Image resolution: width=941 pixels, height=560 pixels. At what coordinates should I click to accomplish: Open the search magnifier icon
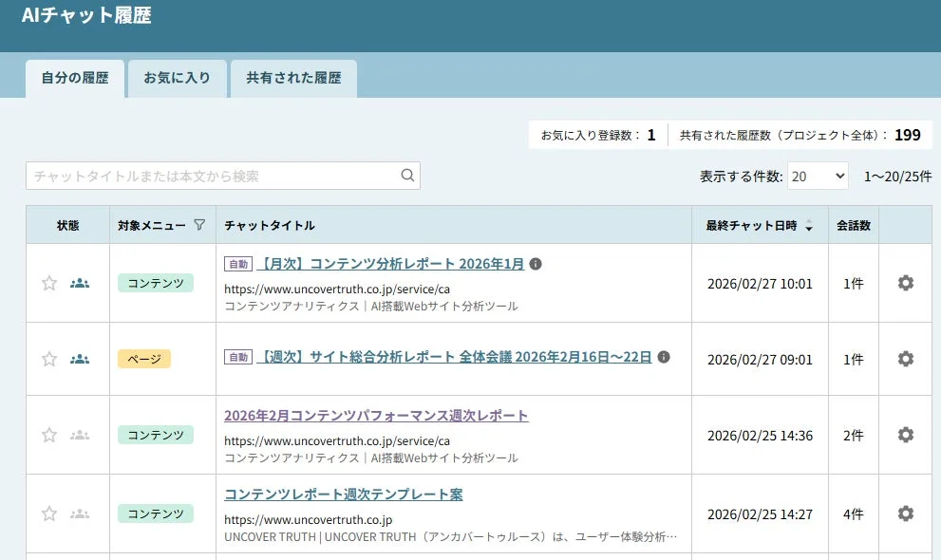coord(407,175)
